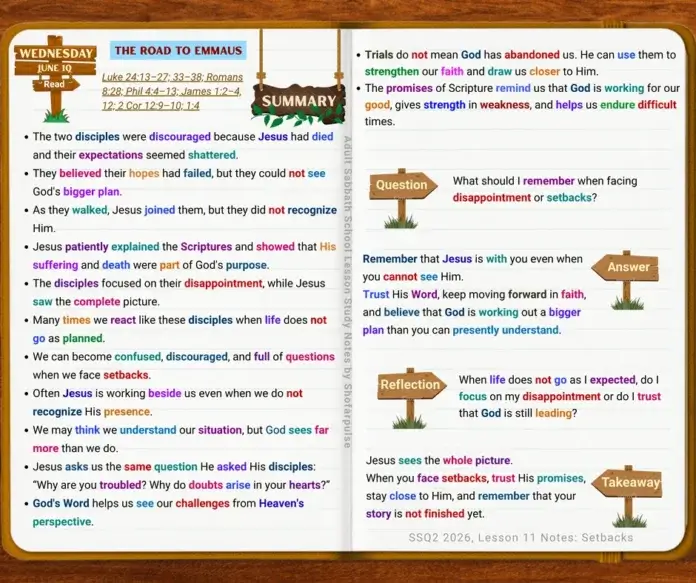Click the quote 'Why are you troubled?'

90,485
